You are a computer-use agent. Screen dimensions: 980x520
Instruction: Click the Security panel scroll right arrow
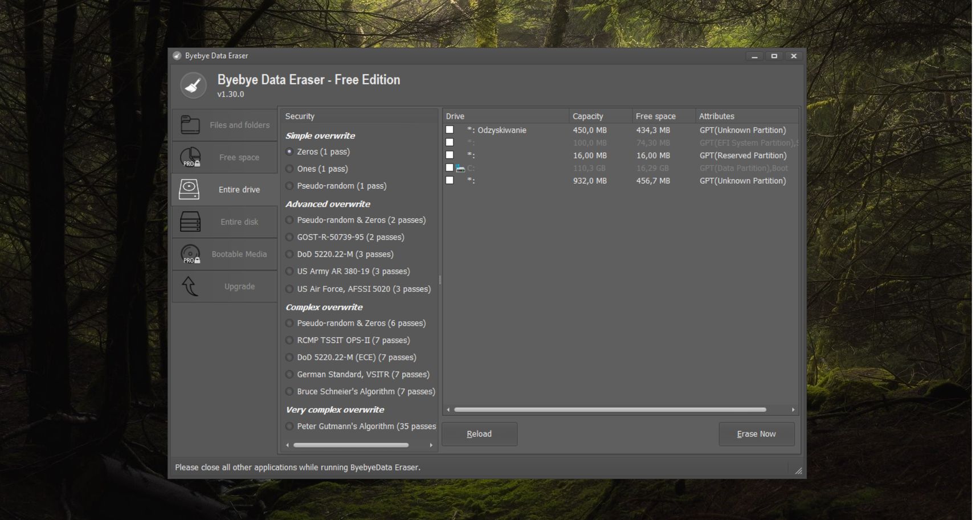tap(431, 445)
